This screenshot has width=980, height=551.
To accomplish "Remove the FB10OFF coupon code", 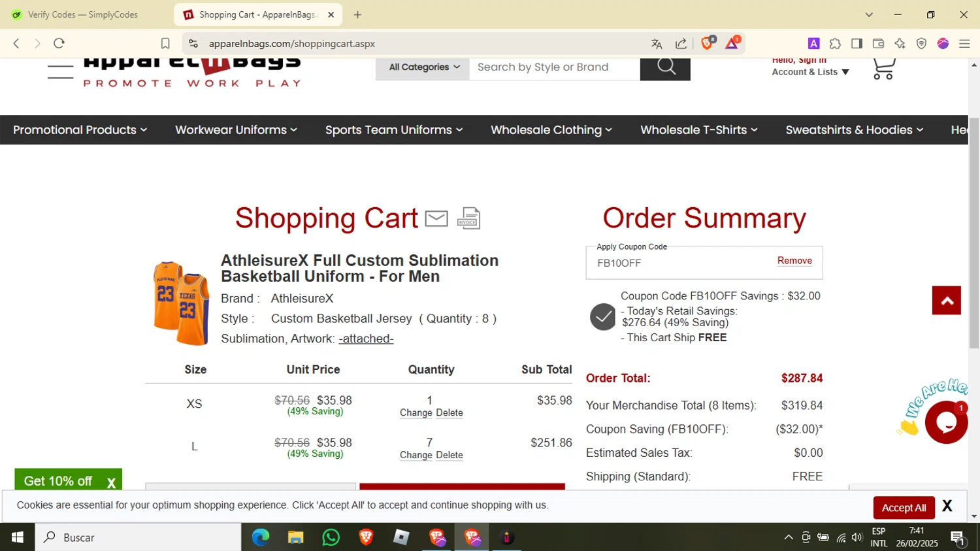I will click(x=794, y=260).
